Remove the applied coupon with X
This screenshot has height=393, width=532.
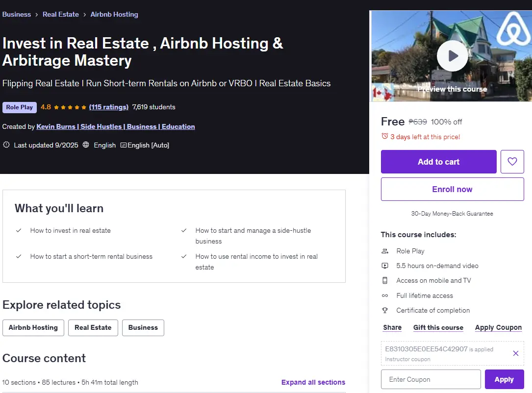pyautogui.click(x=515, y=353)
